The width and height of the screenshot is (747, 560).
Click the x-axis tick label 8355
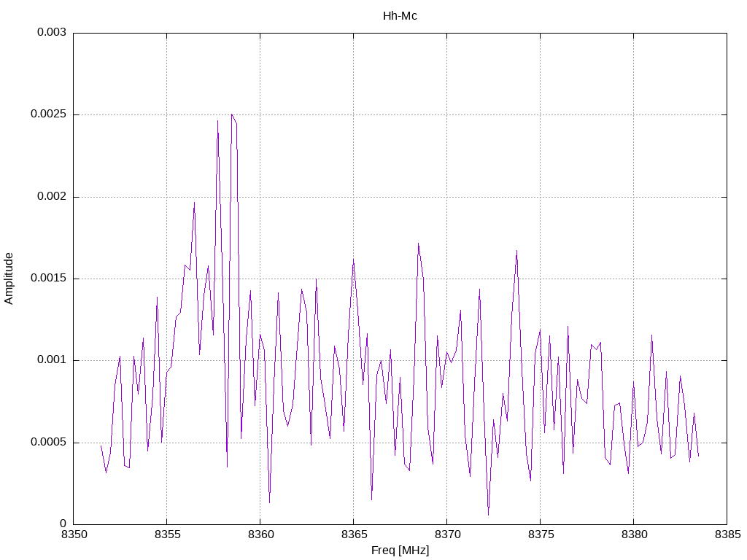[167, 534]
